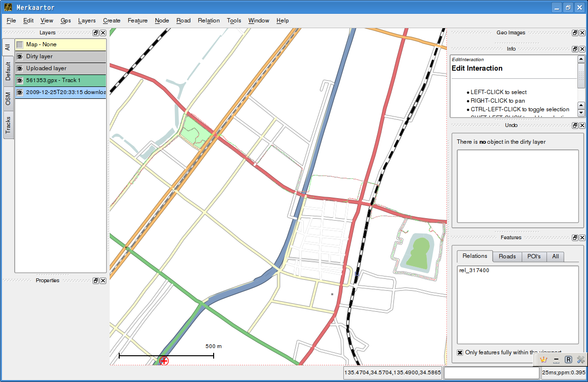Hide the Uploaded layer via eye icon
This screenshot has height=382, width=588.
[20, 68]
